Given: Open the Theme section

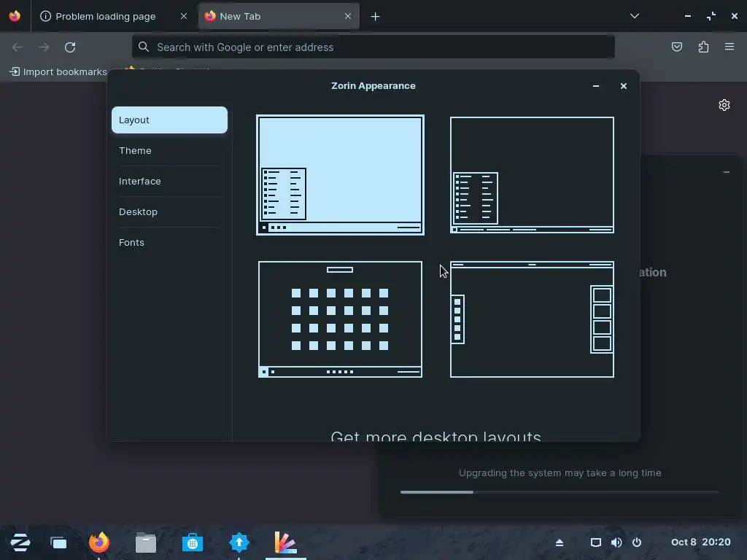Looking at the screenshot, I should (169, 150).
